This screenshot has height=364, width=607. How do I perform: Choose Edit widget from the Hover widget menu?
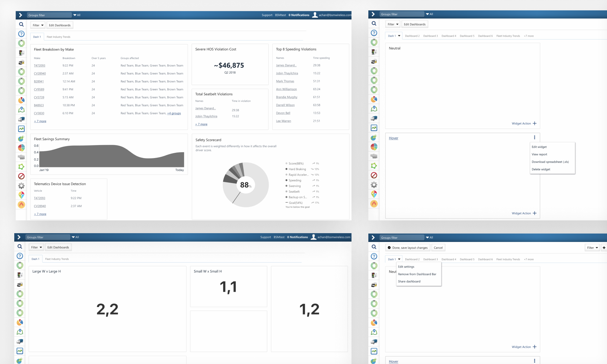539,147
